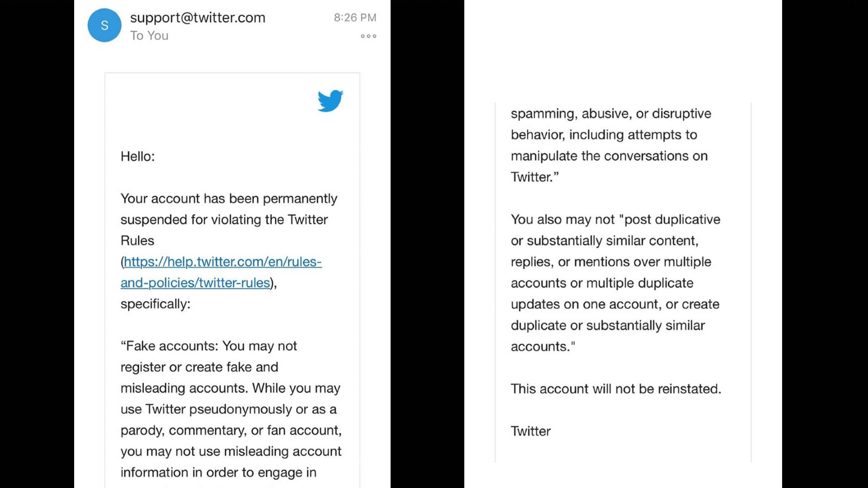868x488 pixels.
Task: Open the help.twitter.com rules link
Action: 222,262
